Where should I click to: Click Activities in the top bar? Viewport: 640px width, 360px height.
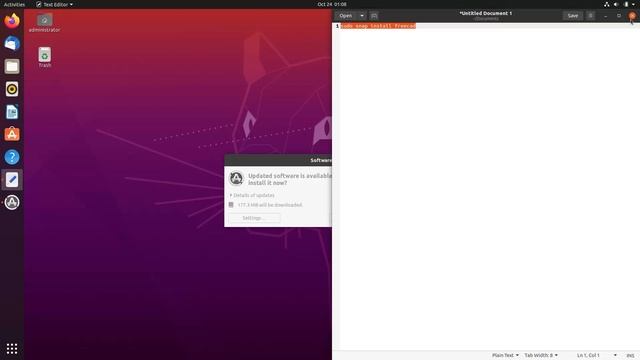(x=14, y=4)
